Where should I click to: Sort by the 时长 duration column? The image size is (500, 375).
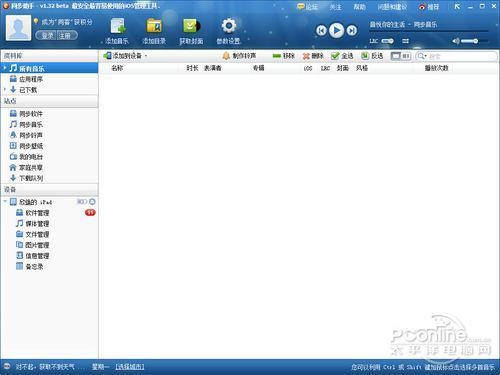pos(192,68)
